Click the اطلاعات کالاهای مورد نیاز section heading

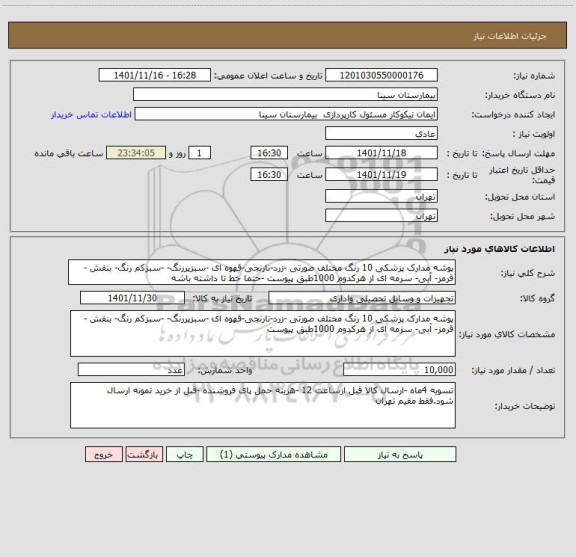click(x=500, y=249)
